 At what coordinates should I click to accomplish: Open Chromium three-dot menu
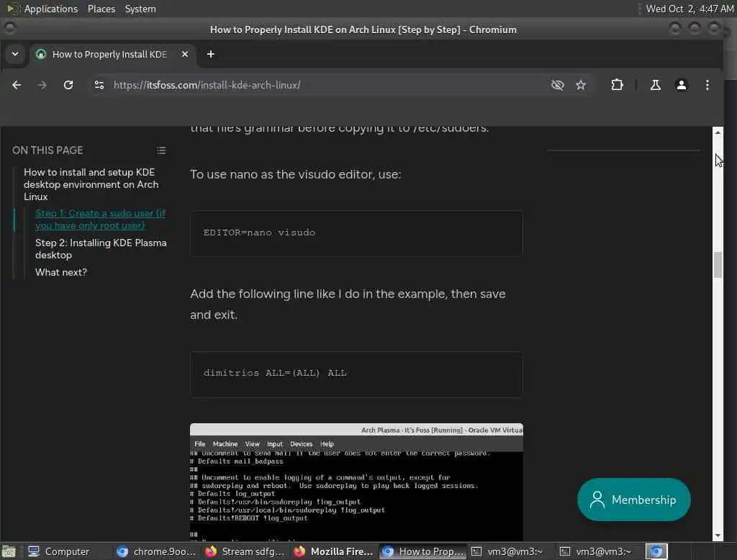[x=707, y=85]
